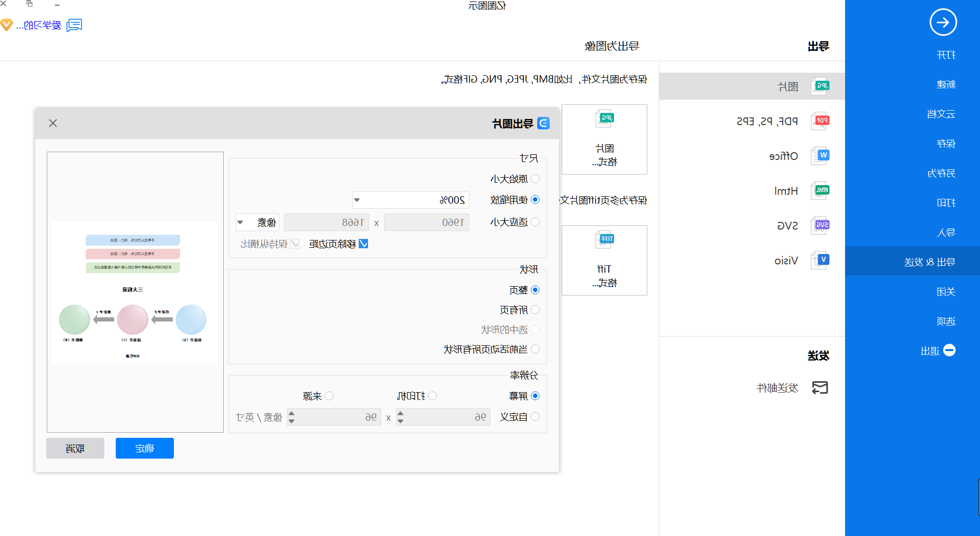Select the Html export icon

[x=820, y=191]
